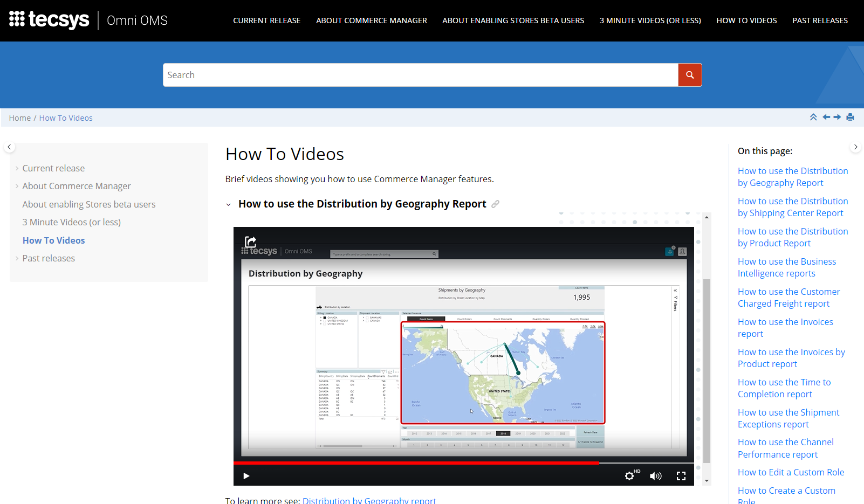Click the print page icon

pyautogui.click(x=850, y=118)
